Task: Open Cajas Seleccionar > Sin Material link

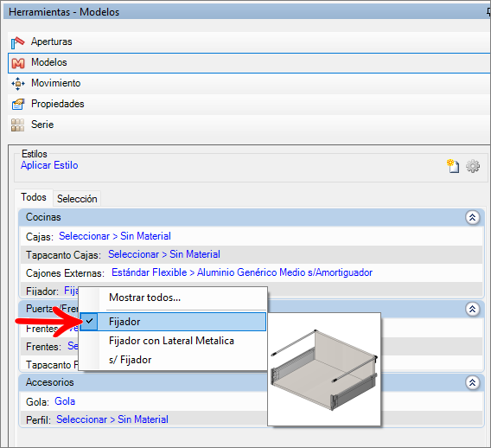Action: [115, 236]
